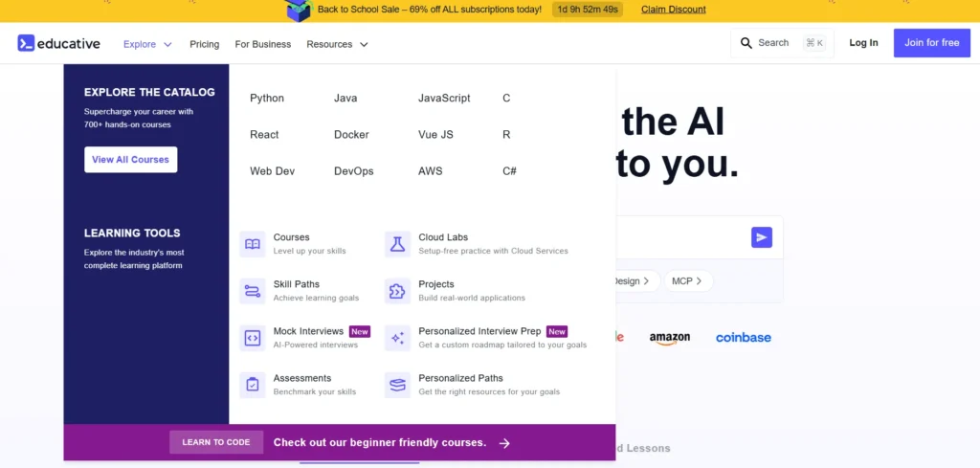Click the Personalized Paths layers icon

pyautogui.click(x=397, y=385)
